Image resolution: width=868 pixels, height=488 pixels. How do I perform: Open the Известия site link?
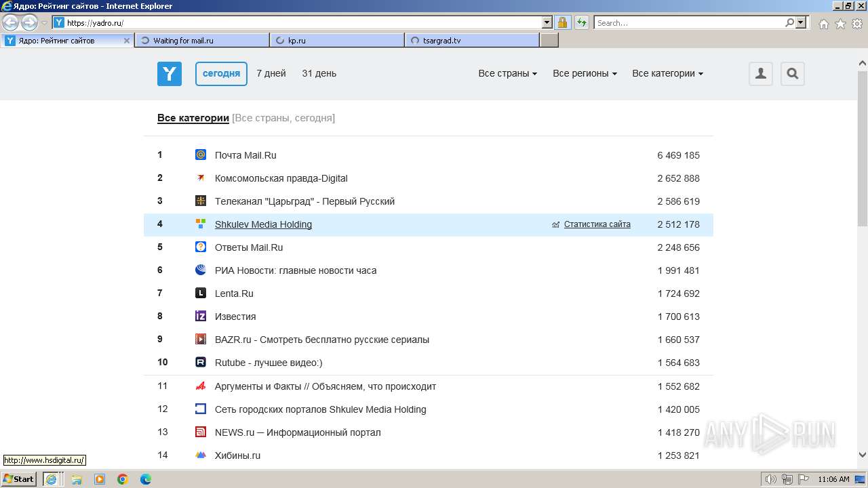[x=235, y=317]
